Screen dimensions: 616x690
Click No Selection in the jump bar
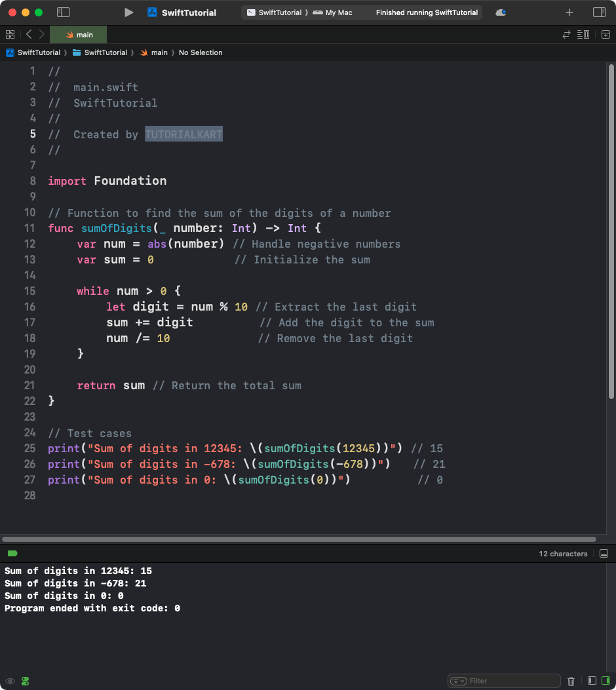pyautogui.click(x=201, y=52)
